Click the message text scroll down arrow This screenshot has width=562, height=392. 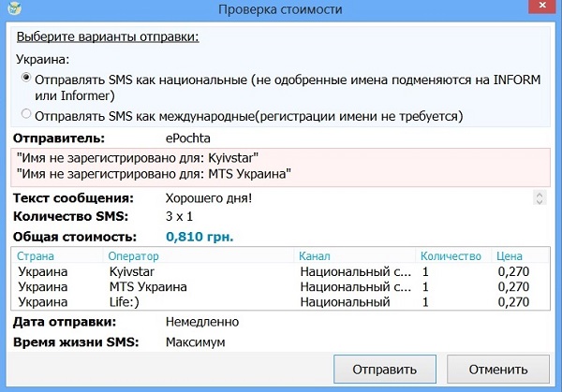(x=540, y=201)
